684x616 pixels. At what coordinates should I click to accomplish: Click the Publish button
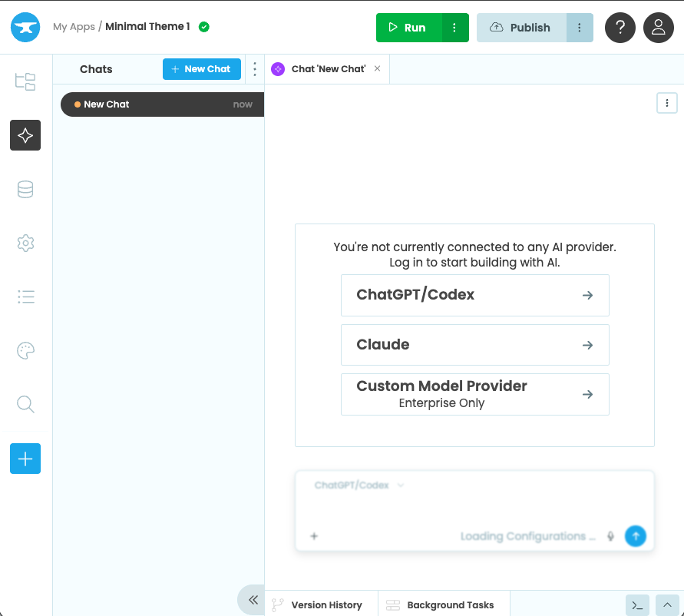coord(522,28)
